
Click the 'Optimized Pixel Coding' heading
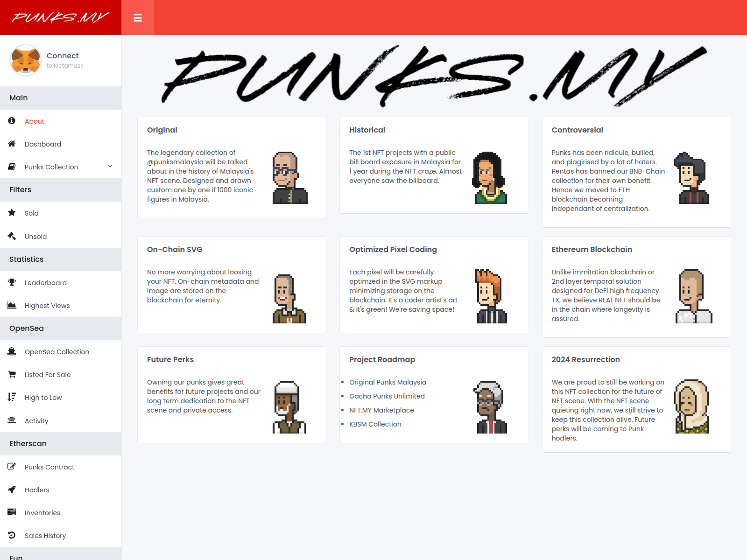(393, 250)
